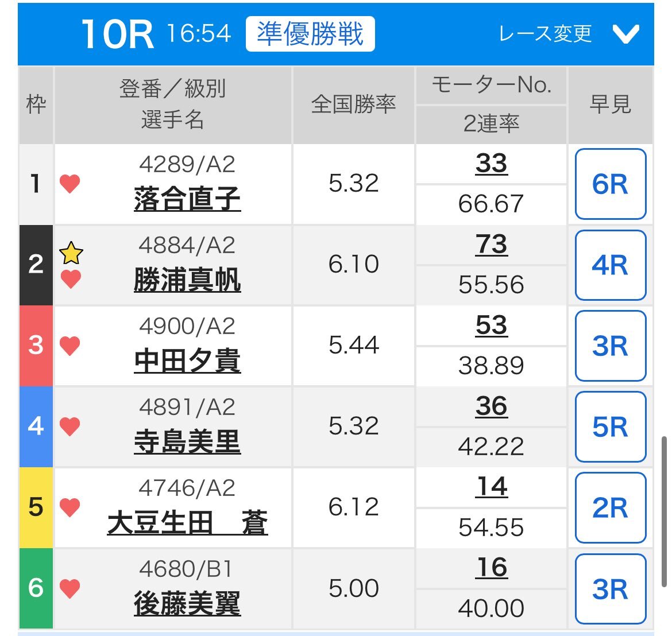Toggle the heart favorite for 大豆生田 蒼
The width and height of the screenshot is (672, 636).
coord(70,507)
